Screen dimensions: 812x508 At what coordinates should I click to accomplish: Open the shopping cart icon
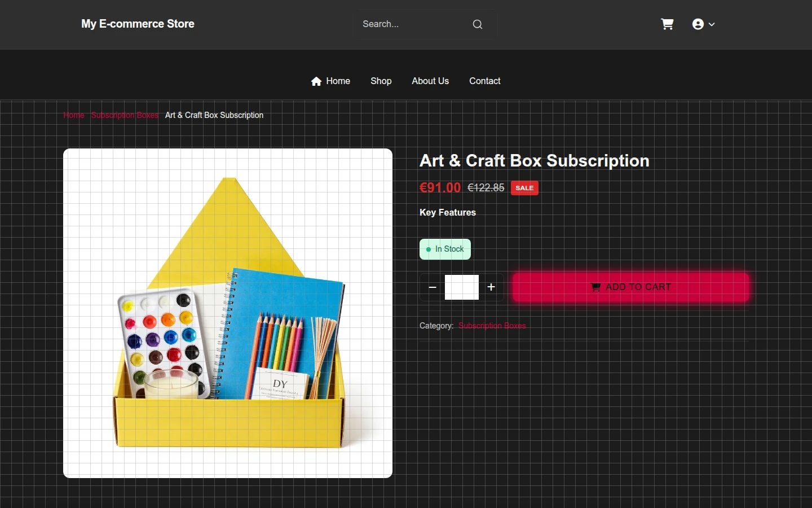click(x=667, y=24)
